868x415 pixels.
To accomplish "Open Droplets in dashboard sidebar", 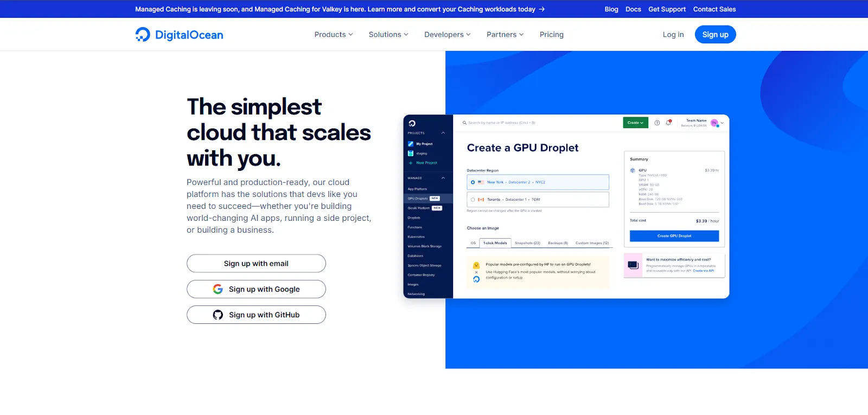I will pos(414,218).
